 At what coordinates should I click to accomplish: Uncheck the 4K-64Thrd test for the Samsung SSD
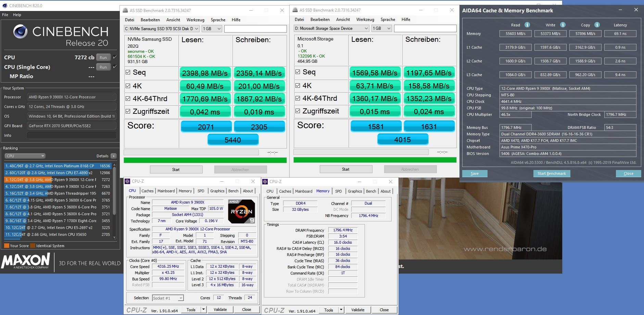[x=128, y=99]
